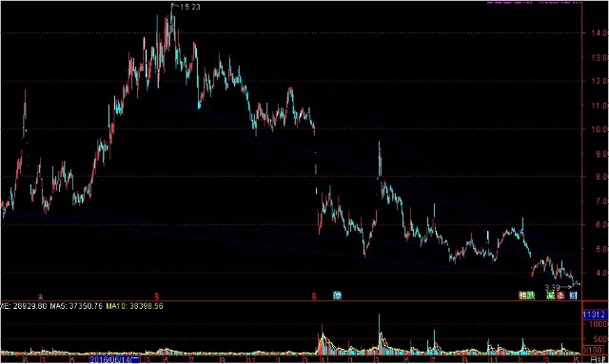The height and width of the screenshot is (364, 609).
Task: Click the blue marker at the far left bottom
Action: 40,297
